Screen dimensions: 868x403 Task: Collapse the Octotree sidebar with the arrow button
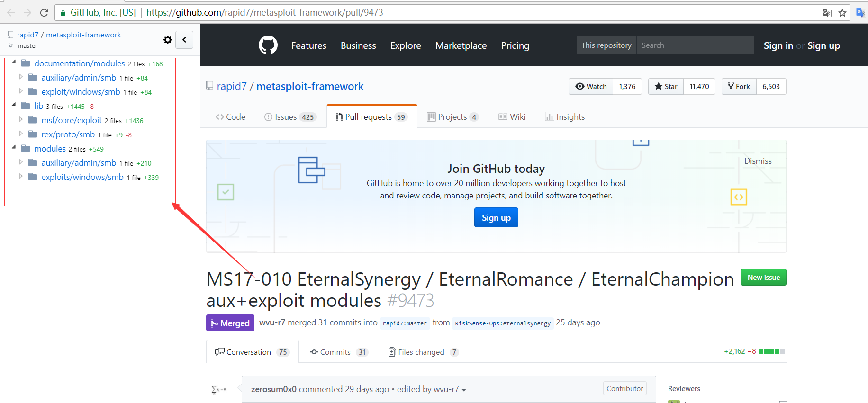tap(184, 40)
